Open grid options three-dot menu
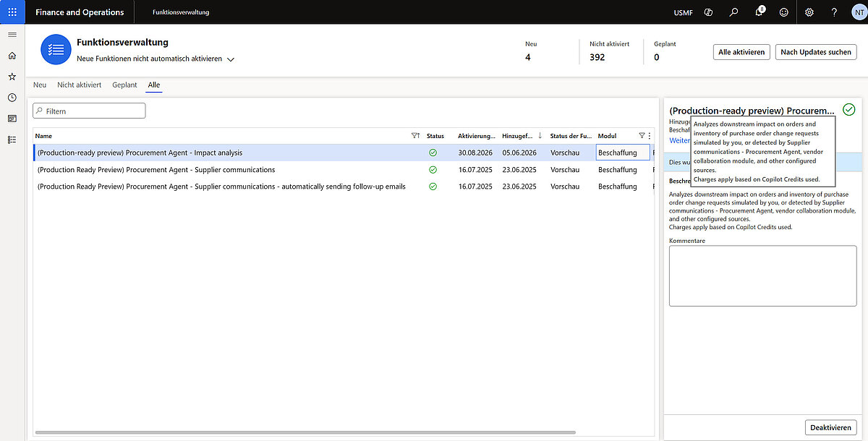 (x=649, y=136)
